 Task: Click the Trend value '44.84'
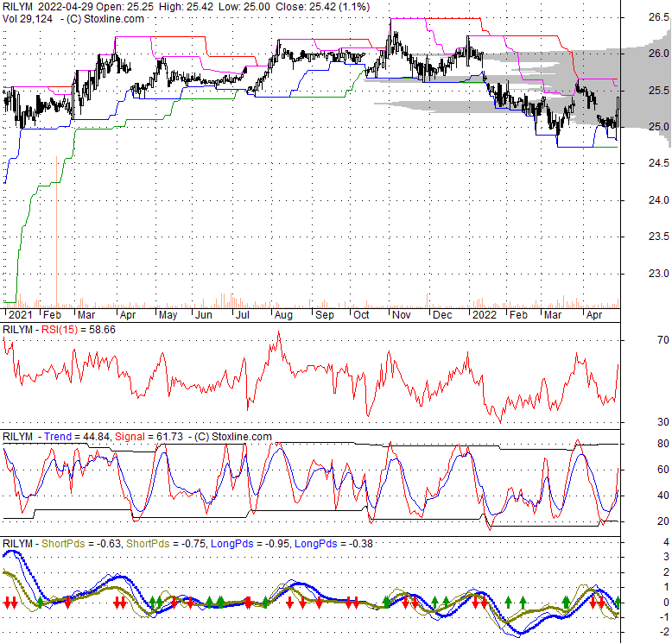click(x=97, y=437)
